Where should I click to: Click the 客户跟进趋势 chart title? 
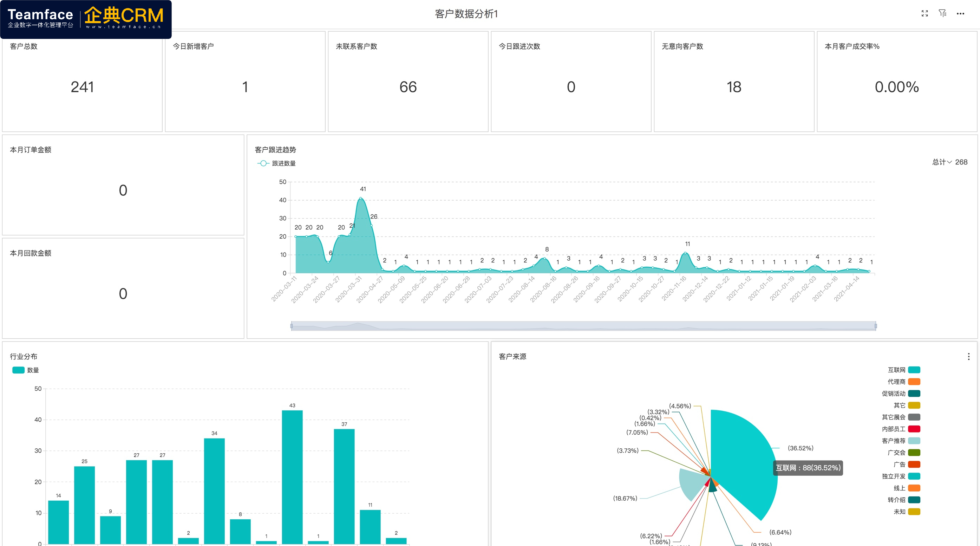pyautogui.click(x=275, y=150)
